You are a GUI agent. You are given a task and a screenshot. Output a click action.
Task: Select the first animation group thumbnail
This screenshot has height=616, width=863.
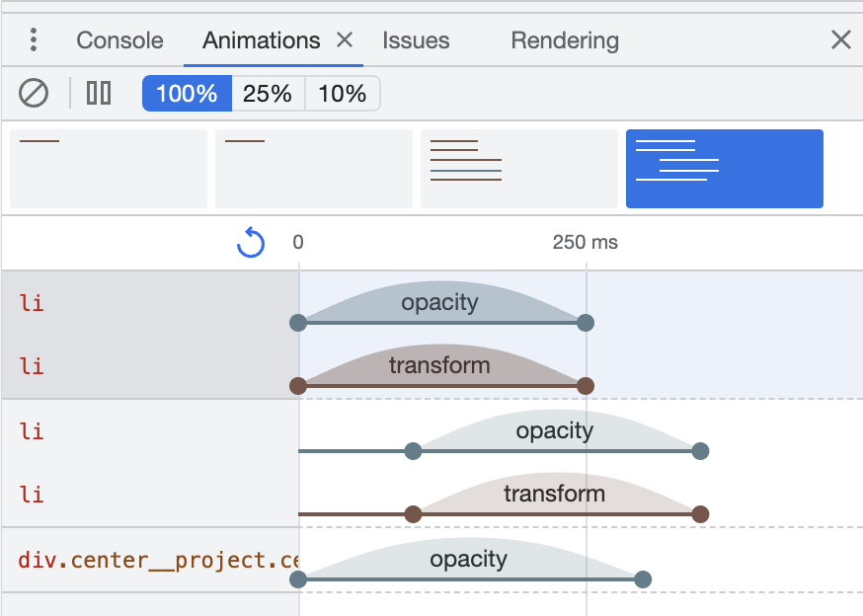coord(109,169)
